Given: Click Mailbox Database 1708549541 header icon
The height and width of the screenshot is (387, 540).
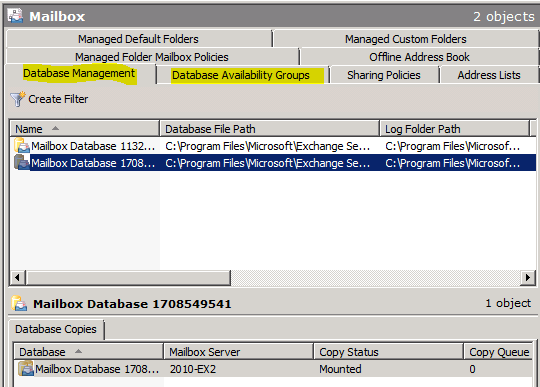Looking at the screenshot, I should click(19, 303).
